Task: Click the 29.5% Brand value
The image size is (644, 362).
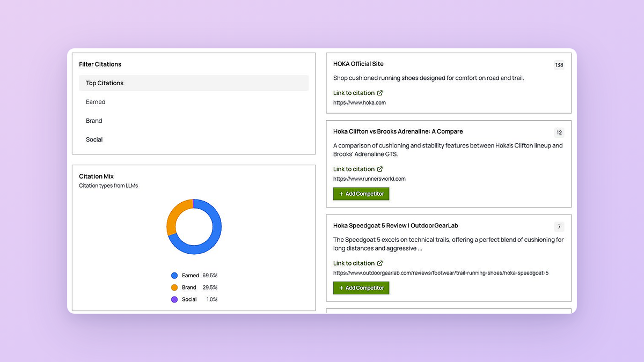Action: click(210, 287)
